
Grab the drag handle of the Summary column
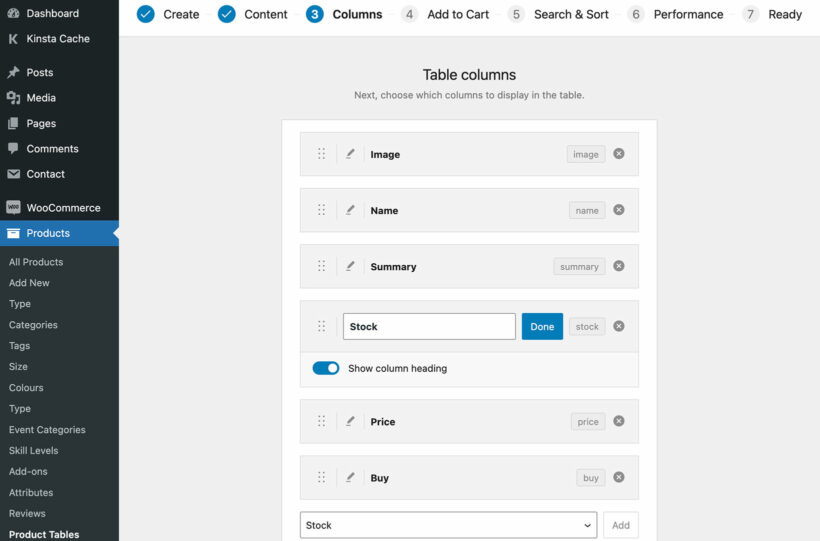(x=322, y=266)
